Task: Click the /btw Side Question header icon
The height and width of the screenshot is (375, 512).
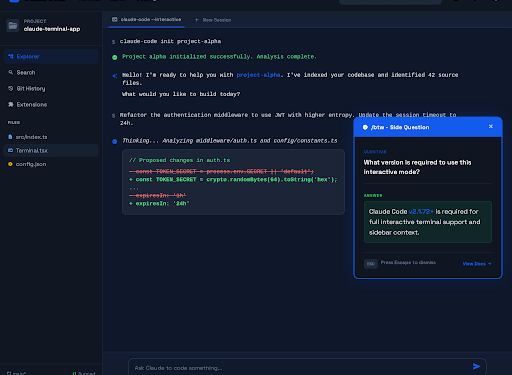Action: point(365,127)
